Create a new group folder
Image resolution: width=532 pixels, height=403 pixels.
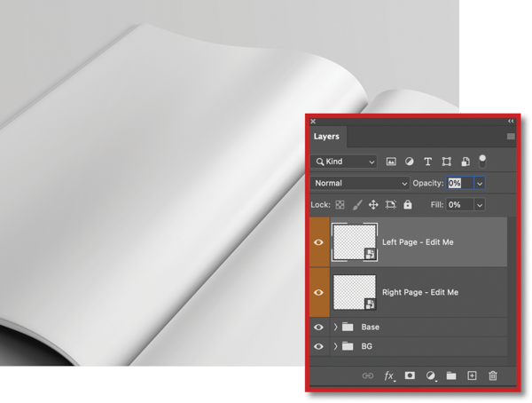click(x=451, y=375)
